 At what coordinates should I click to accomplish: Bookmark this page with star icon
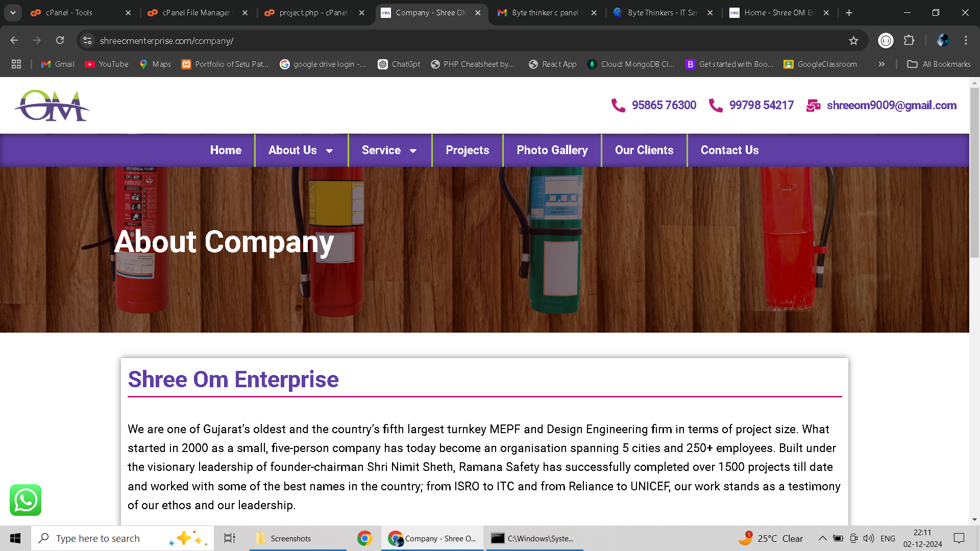coord(853,41)
